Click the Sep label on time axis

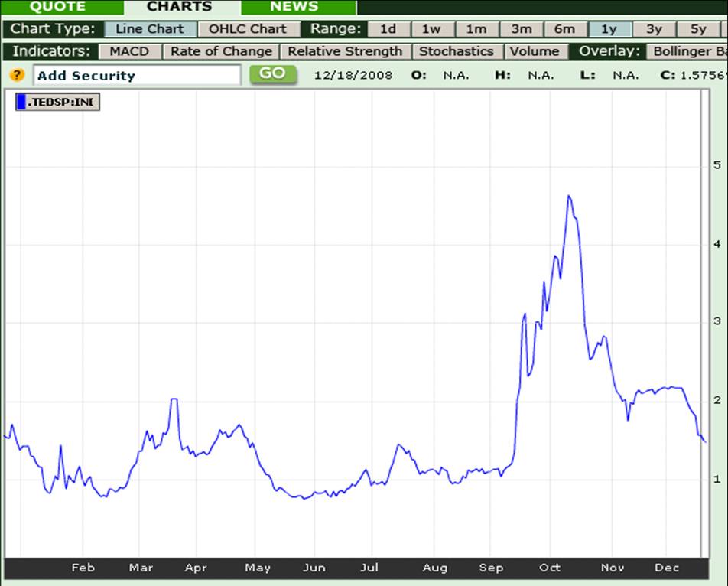pyautogui.click(x=491, y=568)
